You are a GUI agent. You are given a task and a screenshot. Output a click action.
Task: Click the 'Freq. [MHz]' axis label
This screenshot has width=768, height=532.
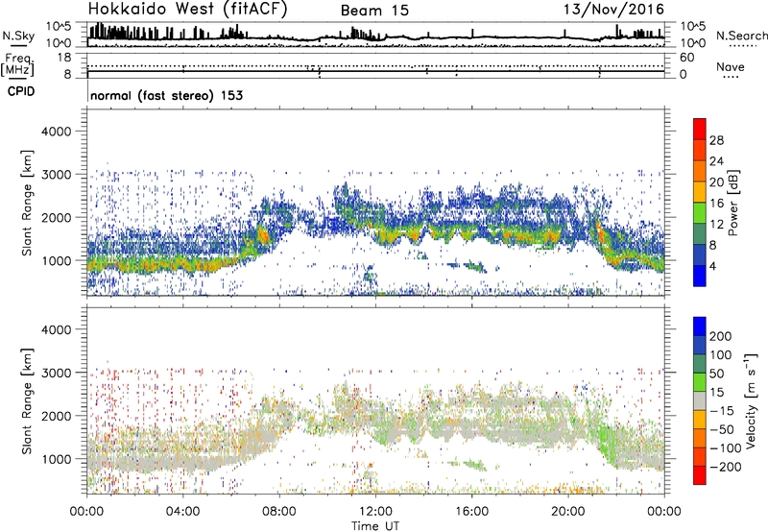pyautogui.click(x=17, y=64)
